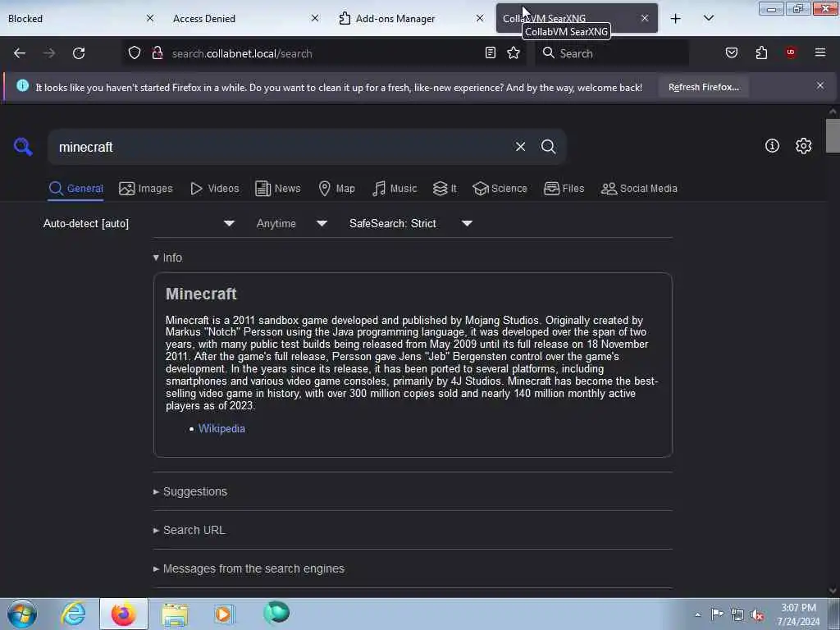Click the SearXNG magnifier logo
Image resolution: width=840 pixels, height=630 pixels.
click(23, 146)
